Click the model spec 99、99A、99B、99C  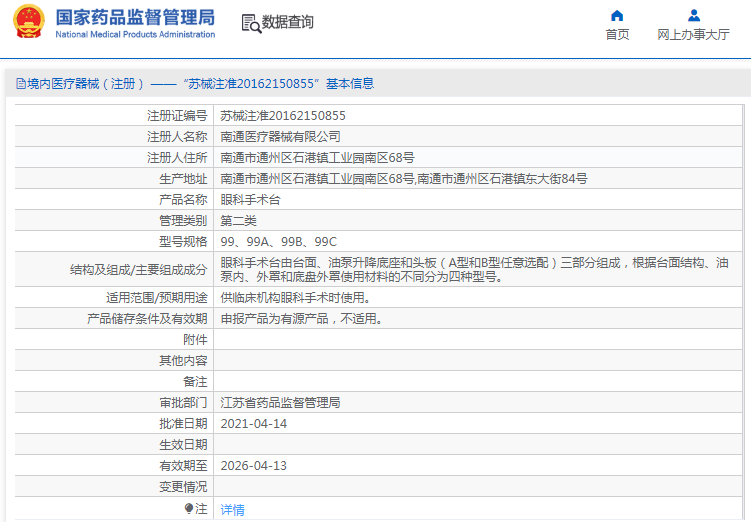279,241
